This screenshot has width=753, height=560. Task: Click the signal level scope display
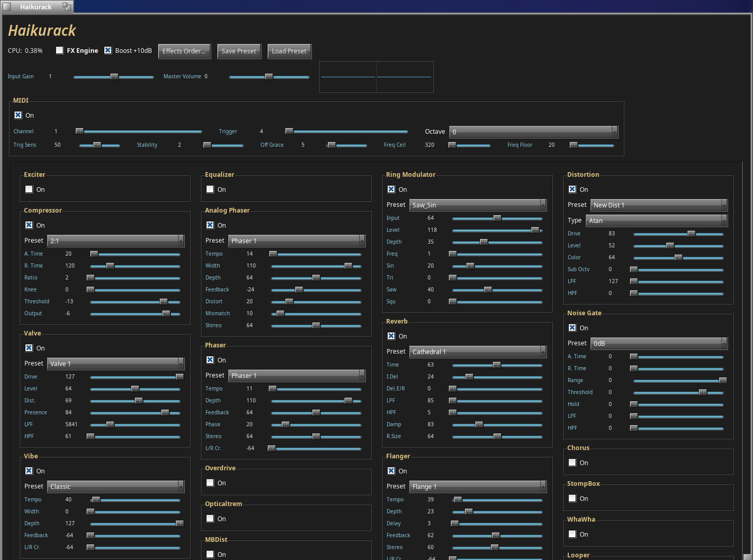click(376, 77)
